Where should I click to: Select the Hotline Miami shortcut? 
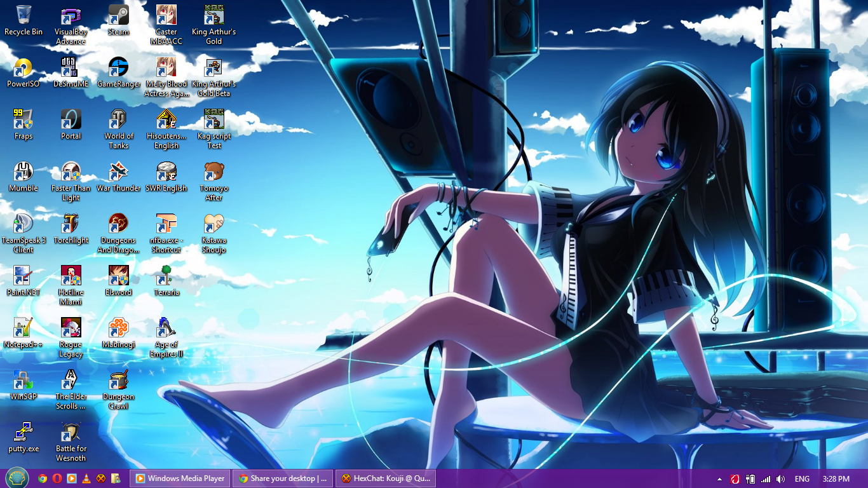pyautogui.click(x=71, y=285)
